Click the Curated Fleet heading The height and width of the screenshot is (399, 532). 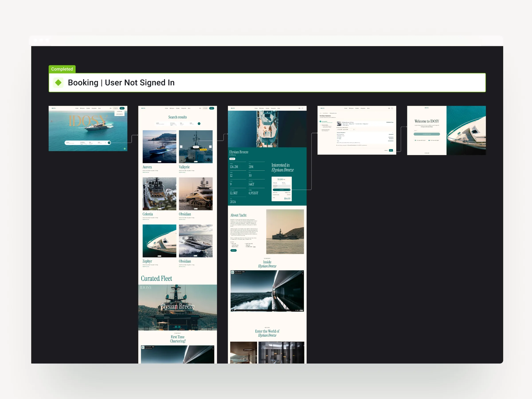(x=156, y=278)
